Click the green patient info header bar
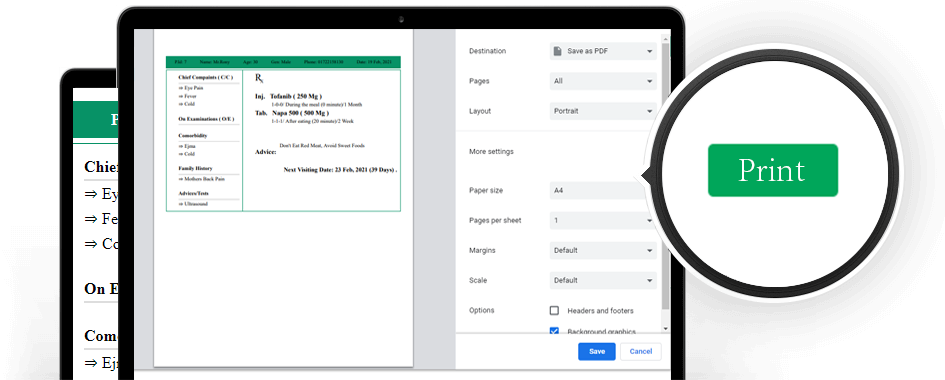 [283, 62]
